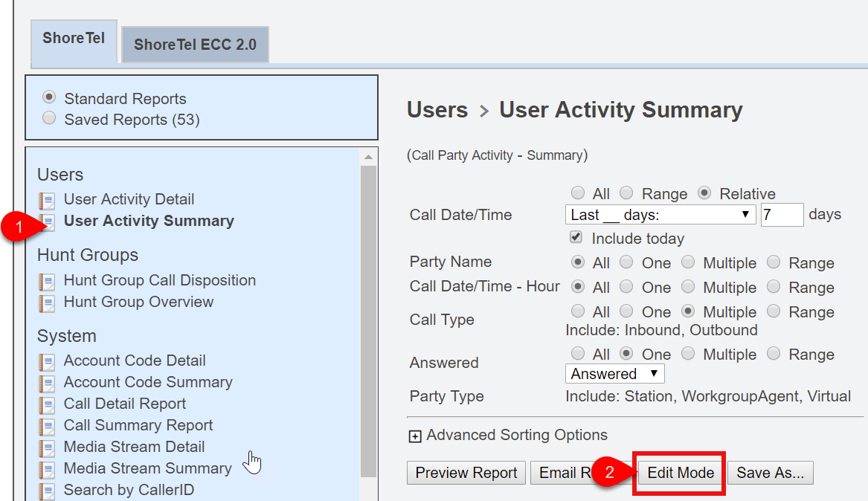Viewport: 868px width, 501px height.
Task: Click the Account Code Detail report icon
Action: click(47, 361)
